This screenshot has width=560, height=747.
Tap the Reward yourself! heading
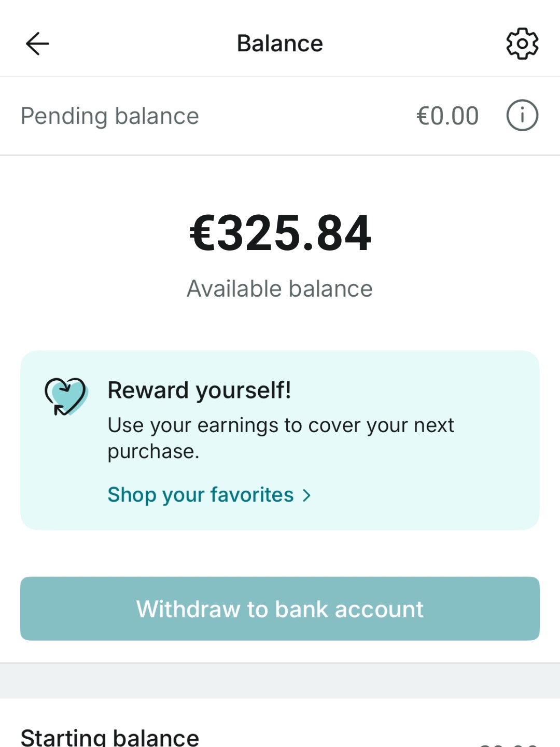pos(199,390)
